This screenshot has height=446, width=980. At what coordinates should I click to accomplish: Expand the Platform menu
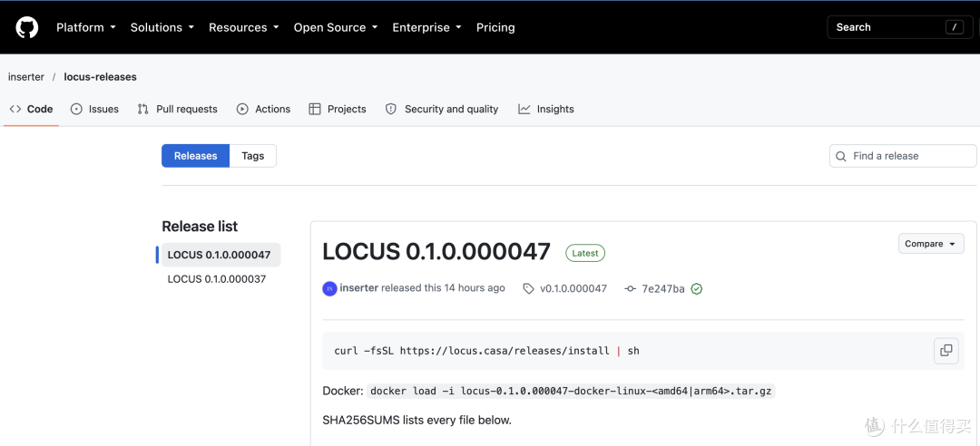86,27
